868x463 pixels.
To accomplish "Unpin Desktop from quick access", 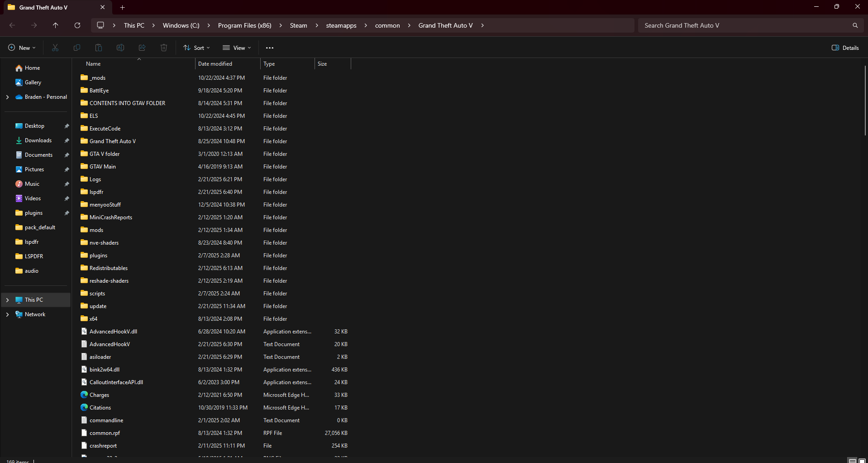I will click(67, 126).
